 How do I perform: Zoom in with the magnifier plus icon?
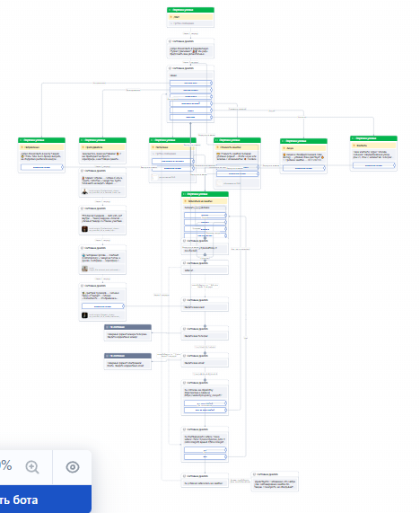32,467
